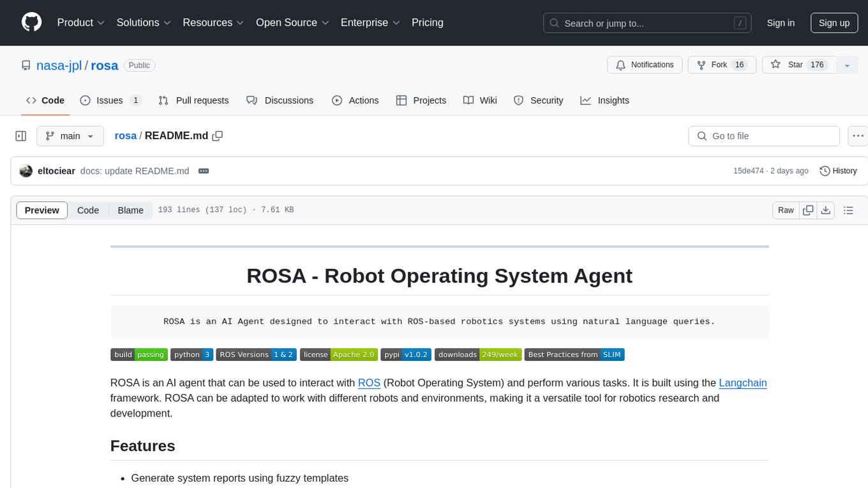Screen dimensions: 868x488
Task: Switch to the Insights tab
Action: pyautogui.click(x=604, y=100)
